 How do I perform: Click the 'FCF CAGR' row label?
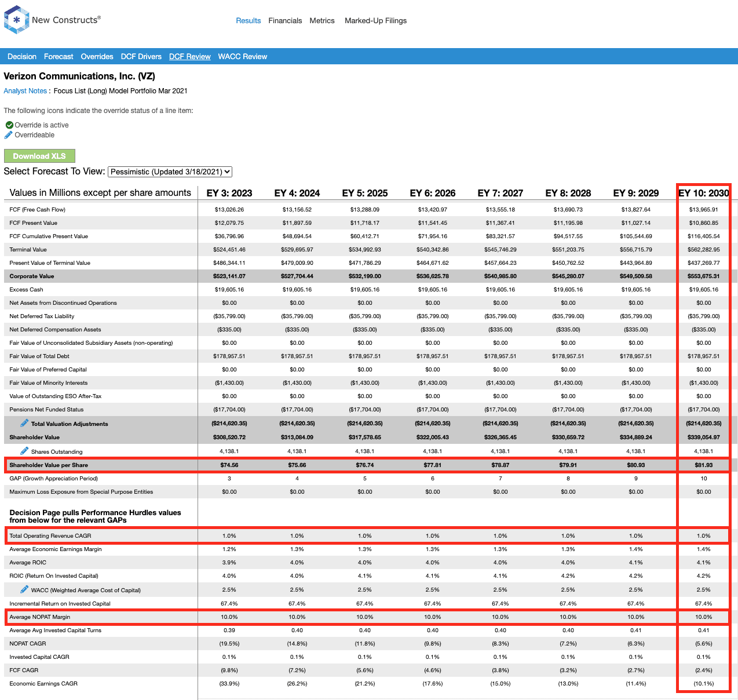pyautogui.click(x=24, y=670)
